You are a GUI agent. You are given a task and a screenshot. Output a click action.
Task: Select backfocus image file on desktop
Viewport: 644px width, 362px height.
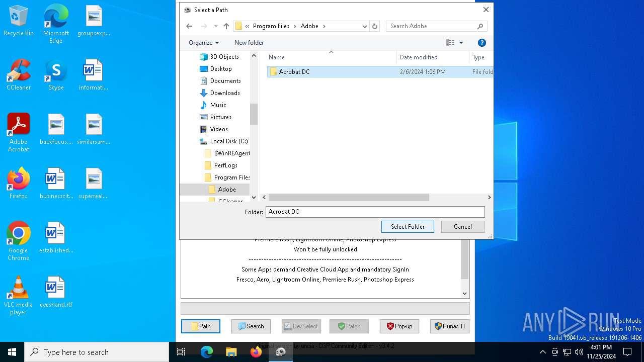click(x=56, y=130)
